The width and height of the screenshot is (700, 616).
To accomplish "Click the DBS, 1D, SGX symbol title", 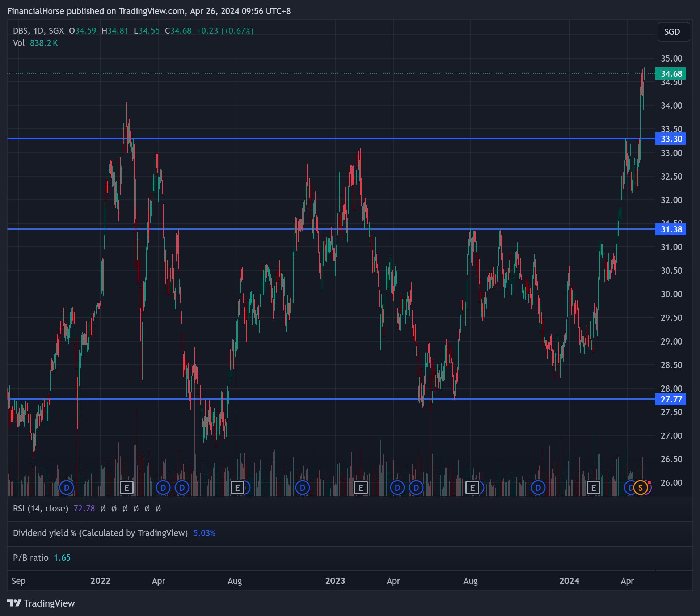I will (x=38, y=31).
